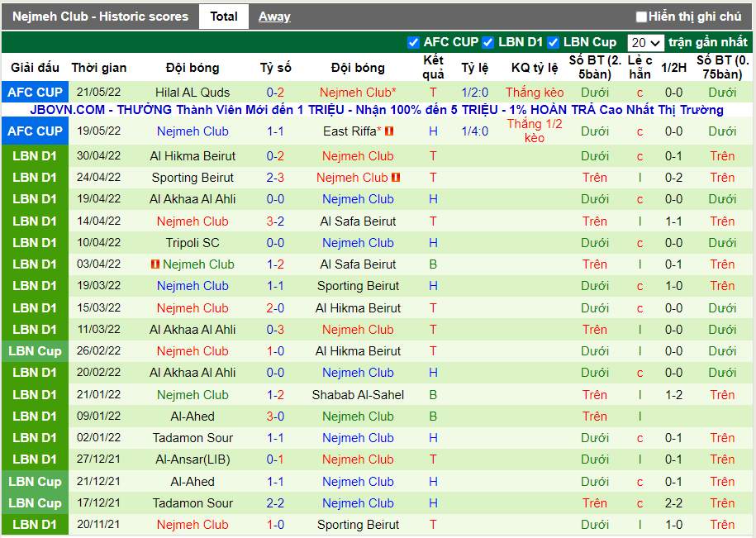Click the Thời gian column header
This screenshot has height=538, width=756.
pyautogui.click(x=99, y=68)
